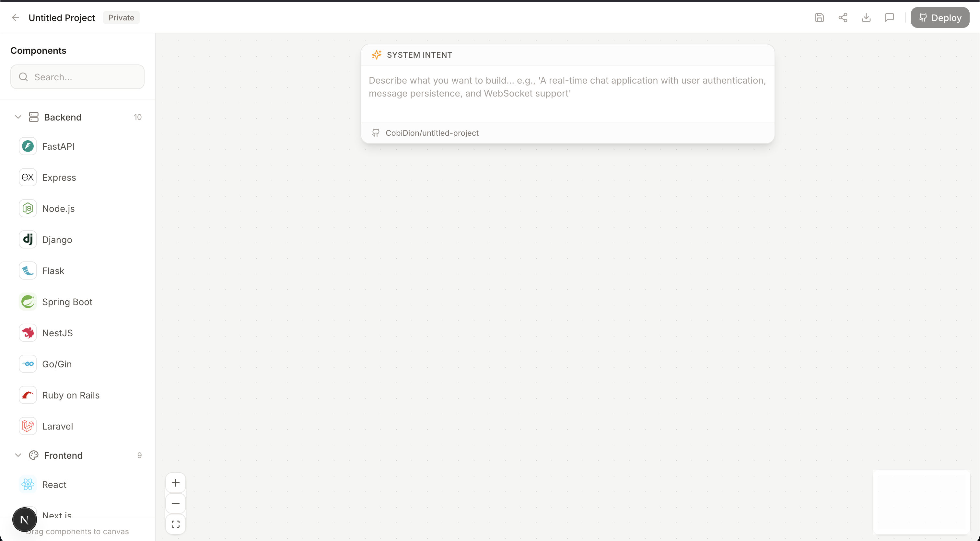The height and width of the screenshot is (541, 980).
Task: Toggle the Private visibility badge
Action: point(121,17)
